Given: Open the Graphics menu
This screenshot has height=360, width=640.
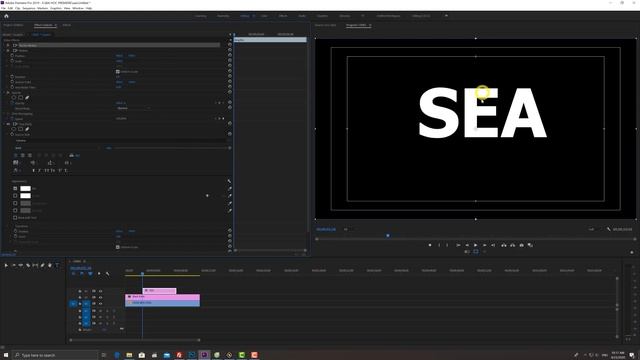Looking at the screenshot, I should pos(56,8).
